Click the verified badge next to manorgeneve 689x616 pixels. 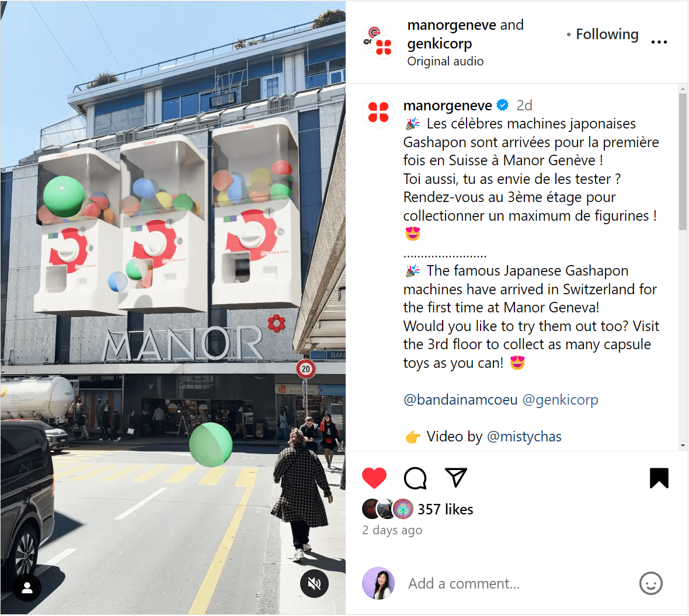[503, 105]
